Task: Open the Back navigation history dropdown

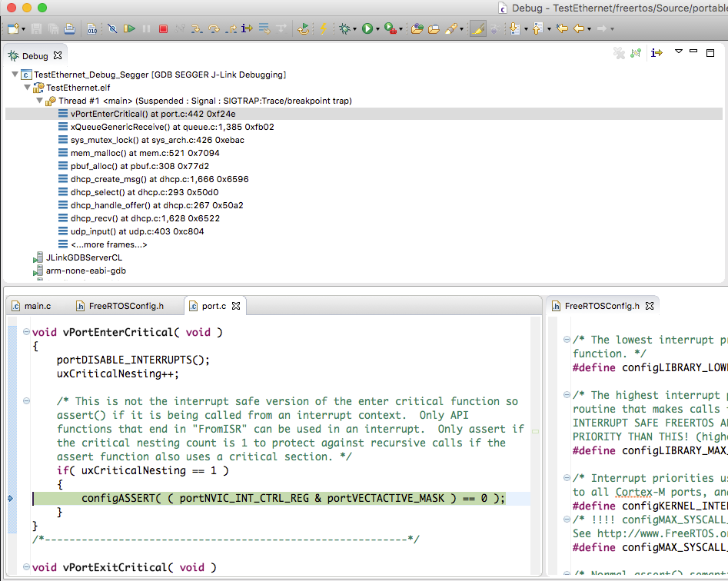Action: 589,29
